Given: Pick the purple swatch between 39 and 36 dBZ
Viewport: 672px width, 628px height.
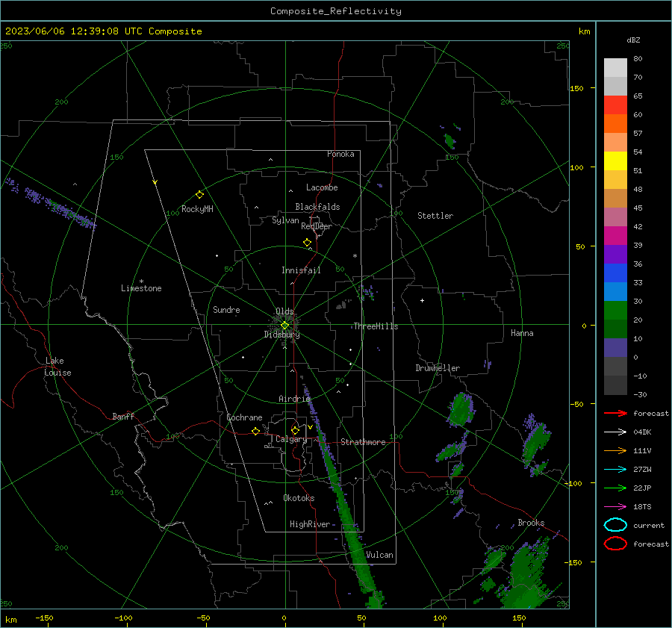Looking at the screenshot, I should click(x=615, y=254).
